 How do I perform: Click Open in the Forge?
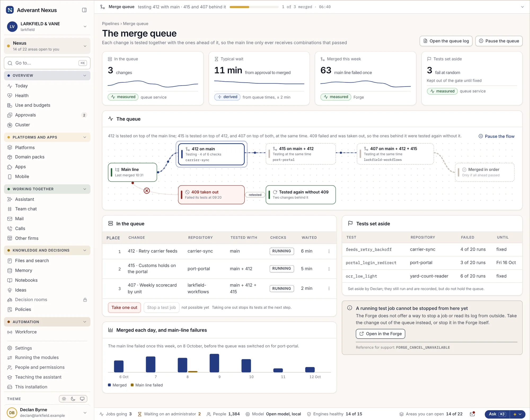pyautogui.click(x=380, y=334)
